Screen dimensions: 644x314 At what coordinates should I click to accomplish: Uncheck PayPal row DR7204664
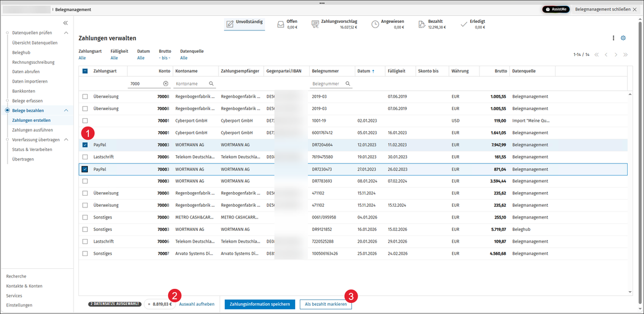click(85, 145)
